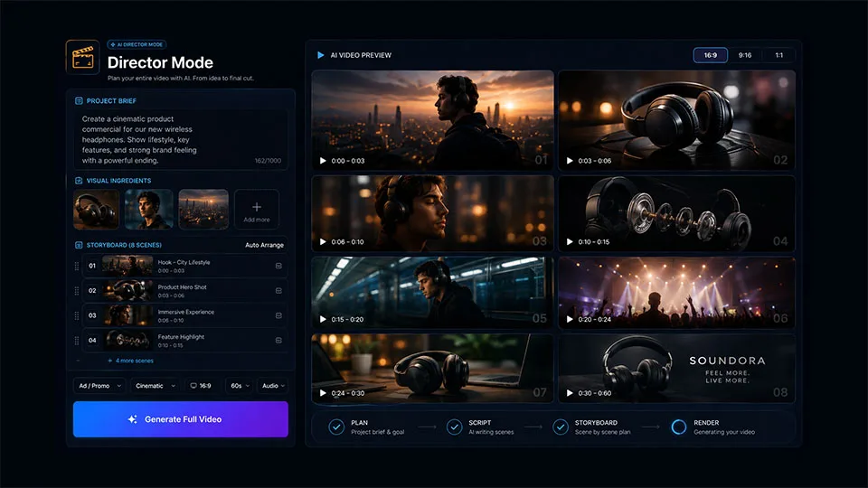The image size is (868, 488).
Task: Expand the 4 more scenes link
Action: 131,361
